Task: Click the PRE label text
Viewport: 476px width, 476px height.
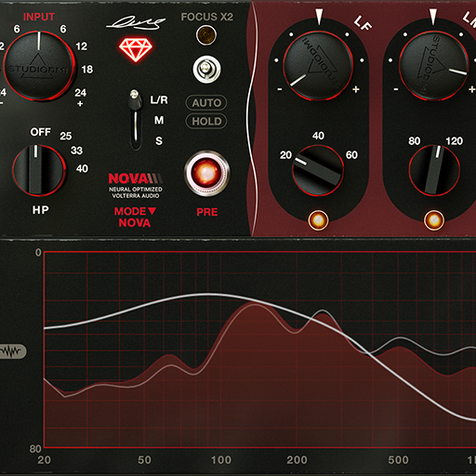Action: click(207, 212)
